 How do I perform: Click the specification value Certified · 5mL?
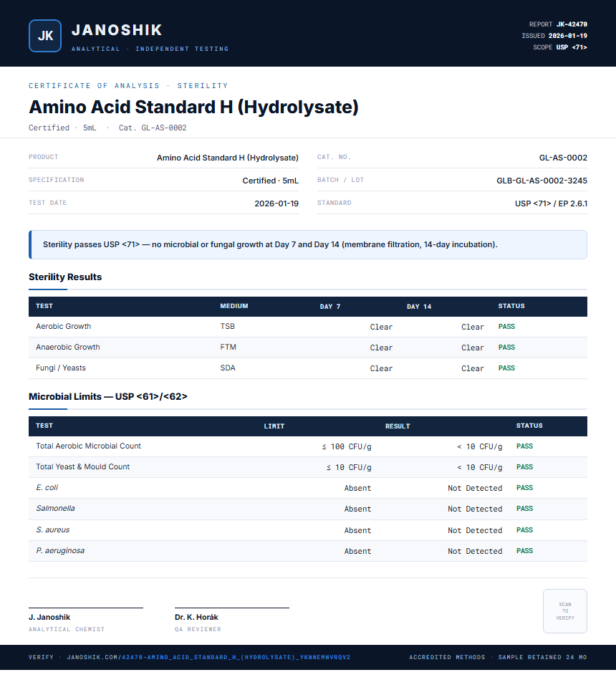270,181
